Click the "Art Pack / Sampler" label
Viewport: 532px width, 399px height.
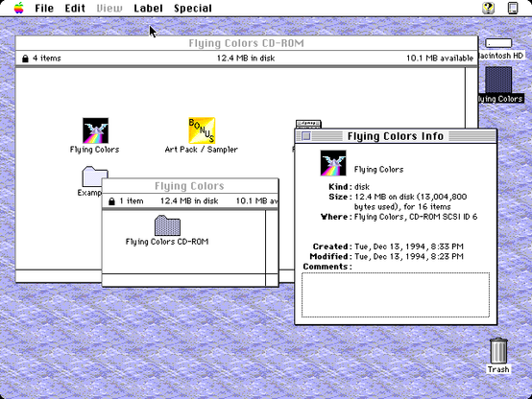[x=202, y=150]
